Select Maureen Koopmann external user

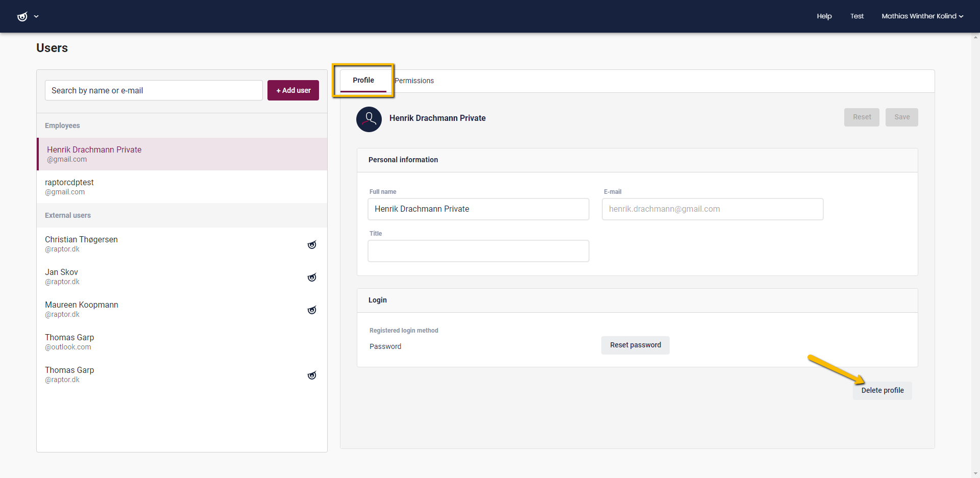tap(182, 309)
